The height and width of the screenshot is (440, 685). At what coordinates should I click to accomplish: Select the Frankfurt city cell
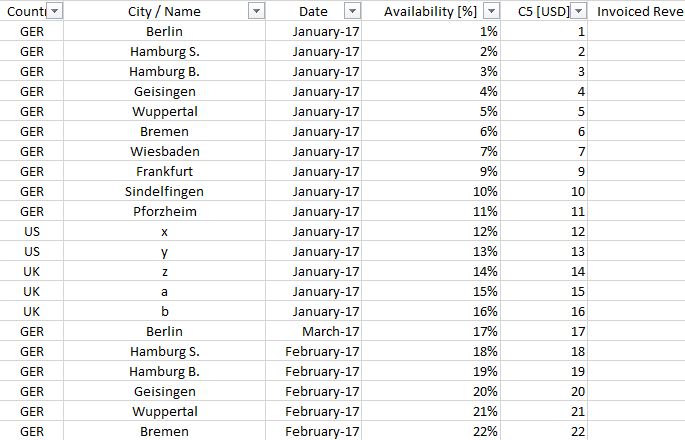164,172
